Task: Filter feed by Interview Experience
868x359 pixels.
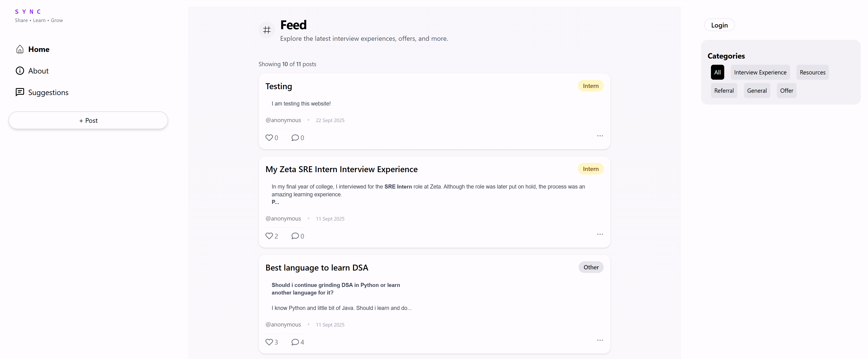Action: 760,72
